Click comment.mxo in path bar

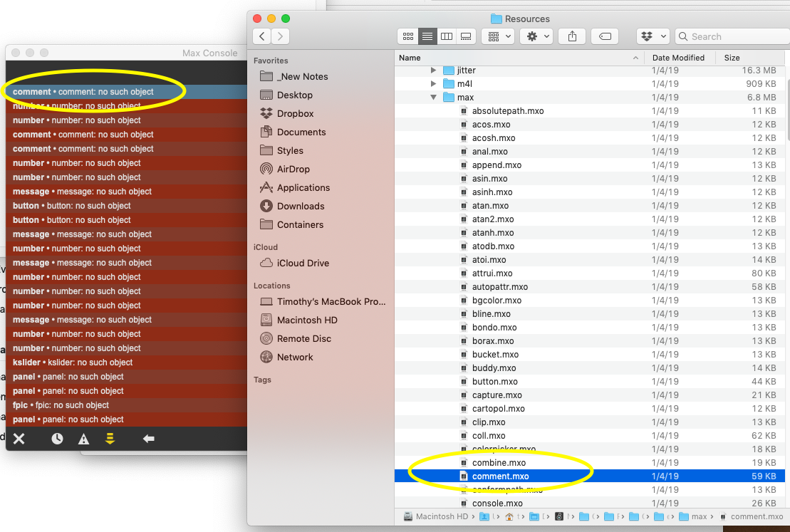[x=752, y=516]
